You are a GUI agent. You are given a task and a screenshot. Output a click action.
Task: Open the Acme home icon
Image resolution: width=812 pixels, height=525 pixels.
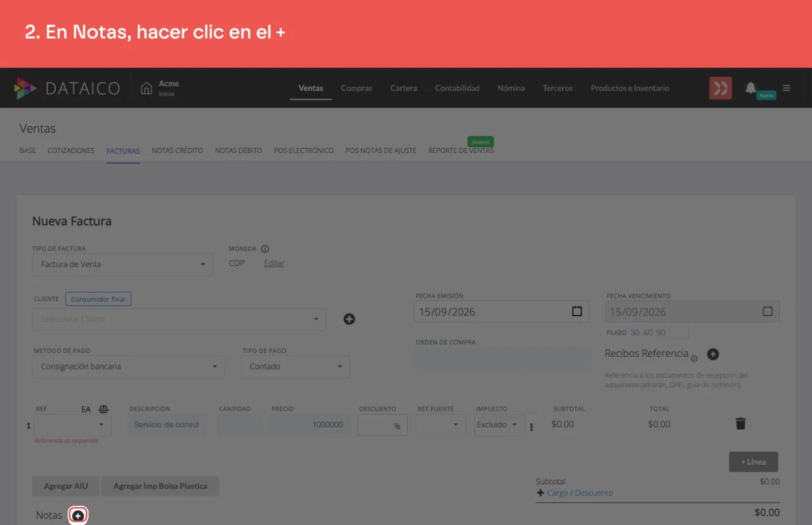tap(147, 88)
